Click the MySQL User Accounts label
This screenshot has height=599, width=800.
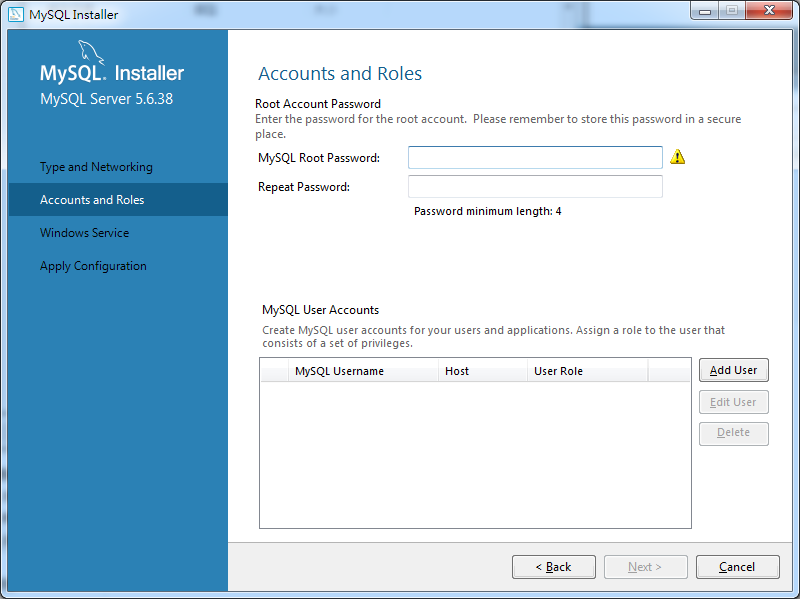point(320,310)
